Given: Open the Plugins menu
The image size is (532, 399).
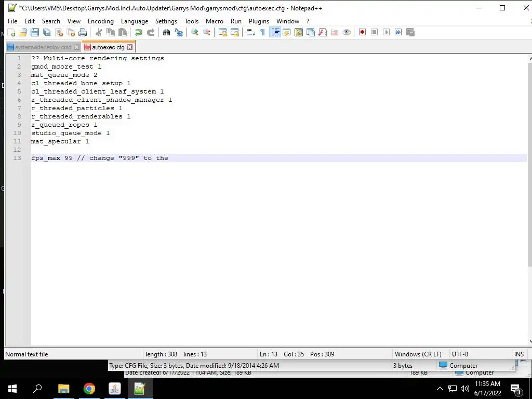Looking at the screenshot, I should click(259, 21).
